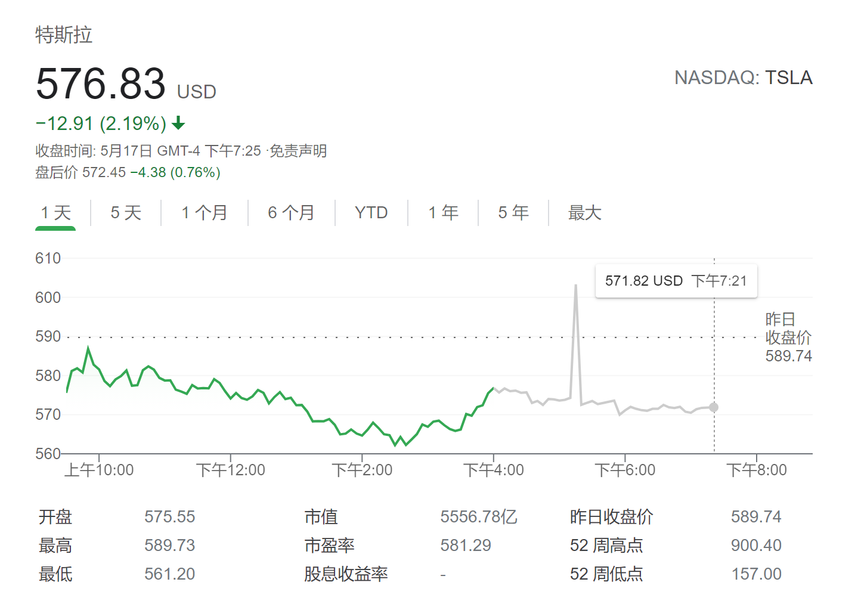The height and width of the screenshot is (616, 861).
Task: Select the 1 天 time range tab
Action: click(x=55, y=213)
